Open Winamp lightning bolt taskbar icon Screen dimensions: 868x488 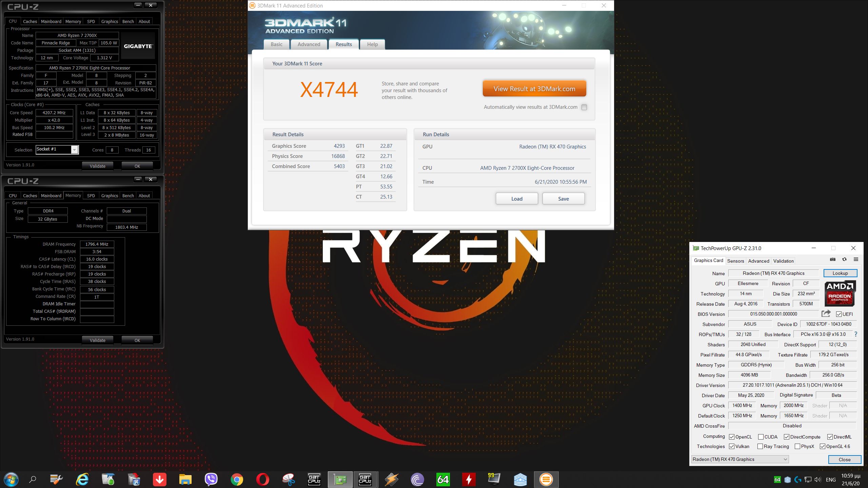tap(391, 479)
